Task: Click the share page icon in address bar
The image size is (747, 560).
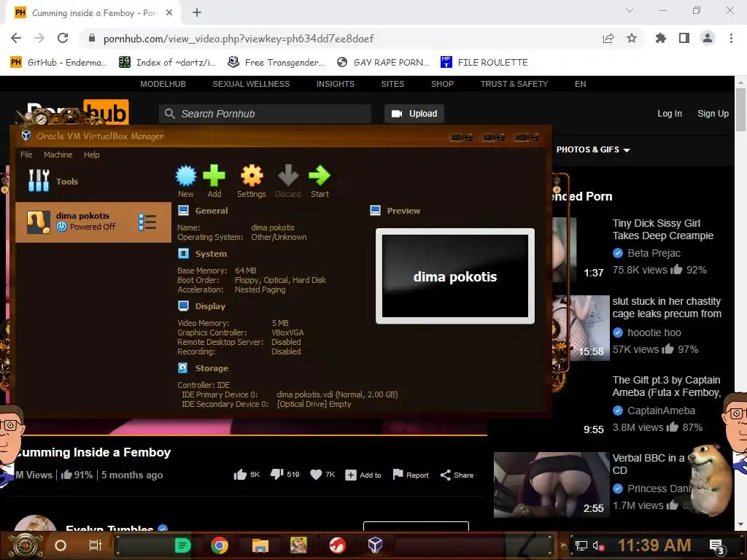Action: [x=608, y=38]
